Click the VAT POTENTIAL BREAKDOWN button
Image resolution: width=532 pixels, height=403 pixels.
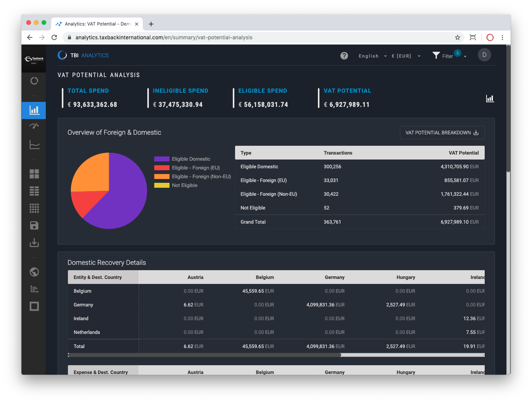[x=442, y=133]
